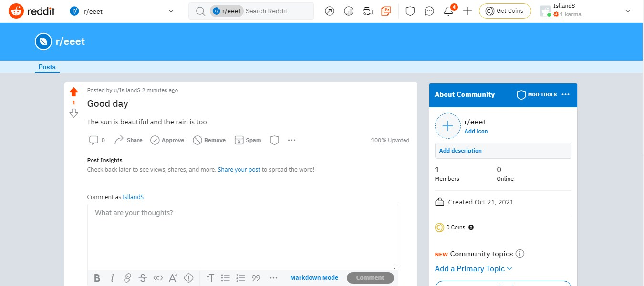Click the post's mod shield icon
The width and height of the screenshot is (644, 286).
point(274,140)
